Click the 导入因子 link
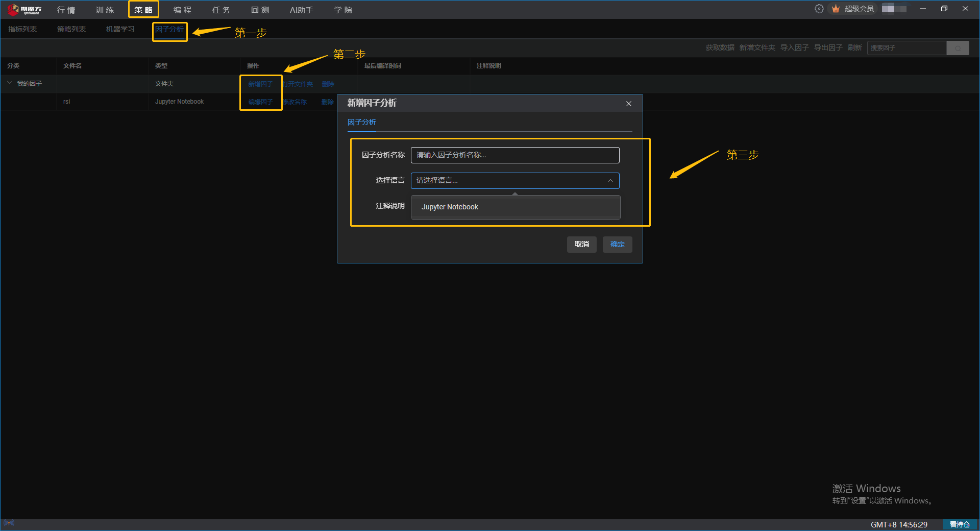980x531 pixels. tap(795, 48)
